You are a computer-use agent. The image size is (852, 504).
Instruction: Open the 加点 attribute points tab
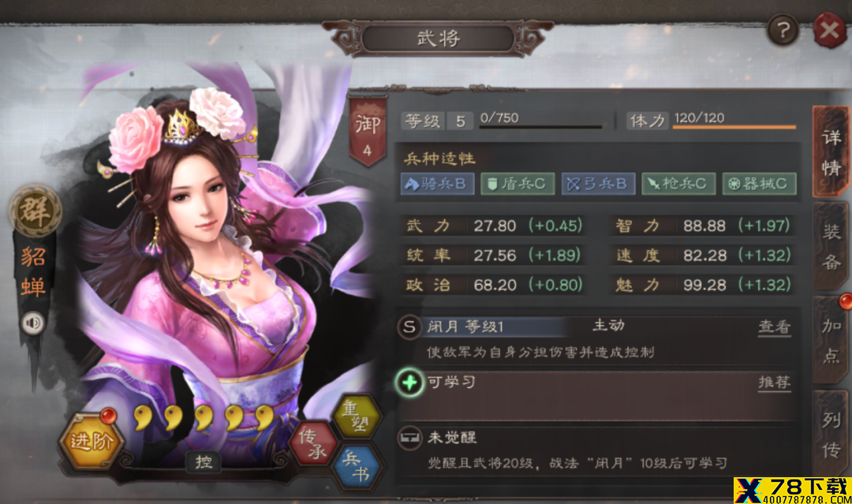(x=831, y=340)
